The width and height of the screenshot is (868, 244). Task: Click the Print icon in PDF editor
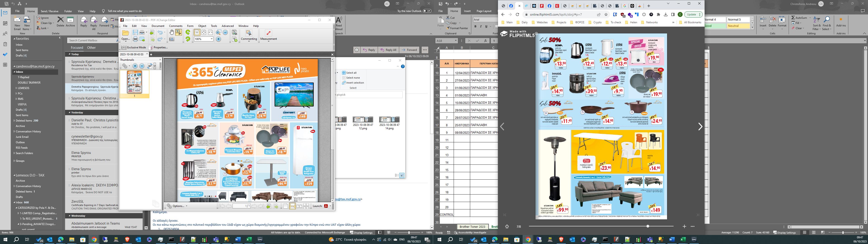click(135, 39)
